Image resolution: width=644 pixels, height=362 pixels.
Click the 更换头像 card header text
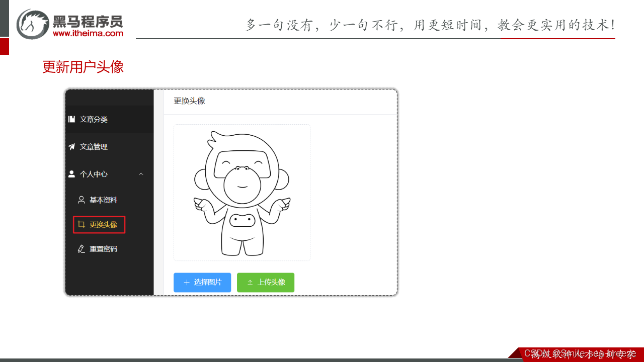click(x=190, y=101)
